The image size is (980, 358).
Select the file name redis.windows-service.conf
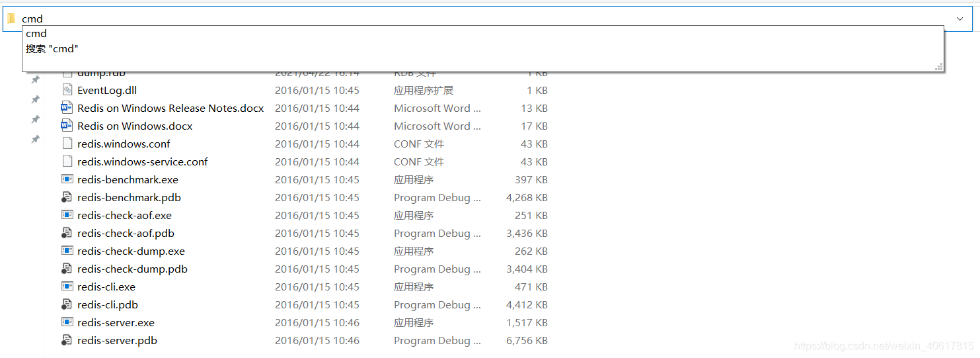(143, 161)
